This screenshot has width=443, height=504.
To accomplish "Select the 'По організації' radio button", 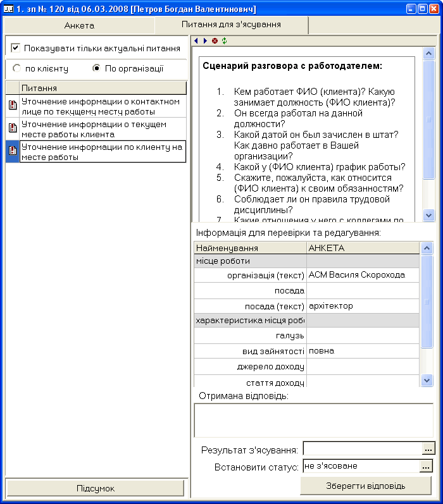I will pos(96,68).
